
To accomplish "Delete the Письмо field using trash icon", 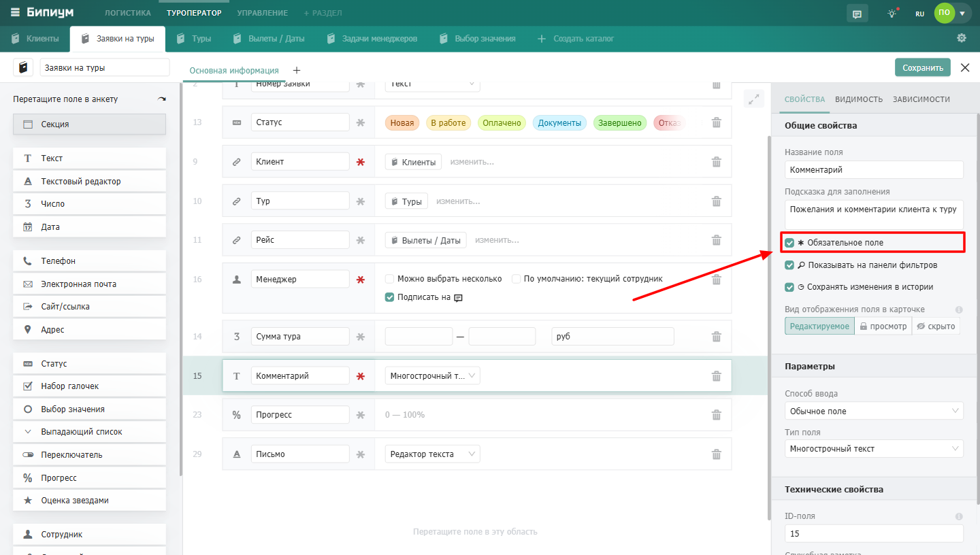I will 716,454.
